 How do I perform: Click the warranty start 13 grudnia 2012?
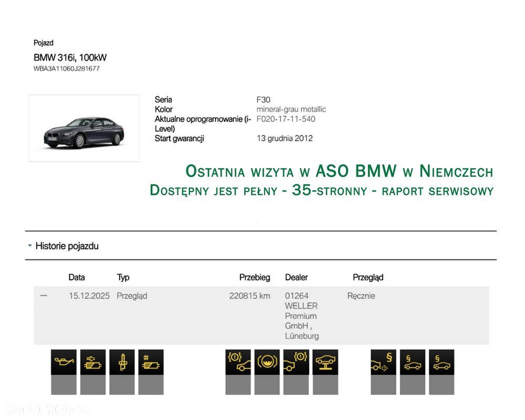(285, 138)
